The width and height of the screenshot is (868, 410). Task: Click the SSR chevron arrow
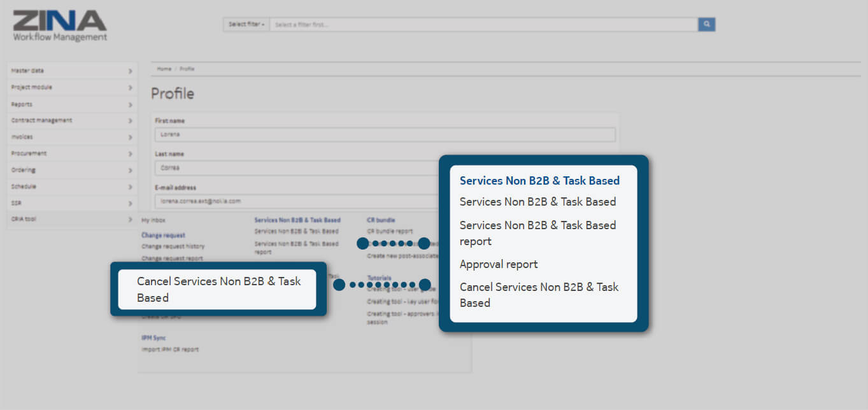[130, 203]
